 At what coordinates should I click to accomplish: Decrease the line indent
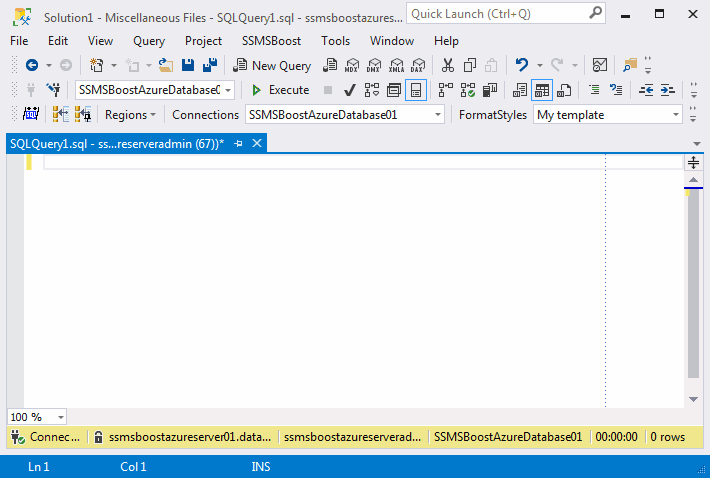[x=646, y=90]
